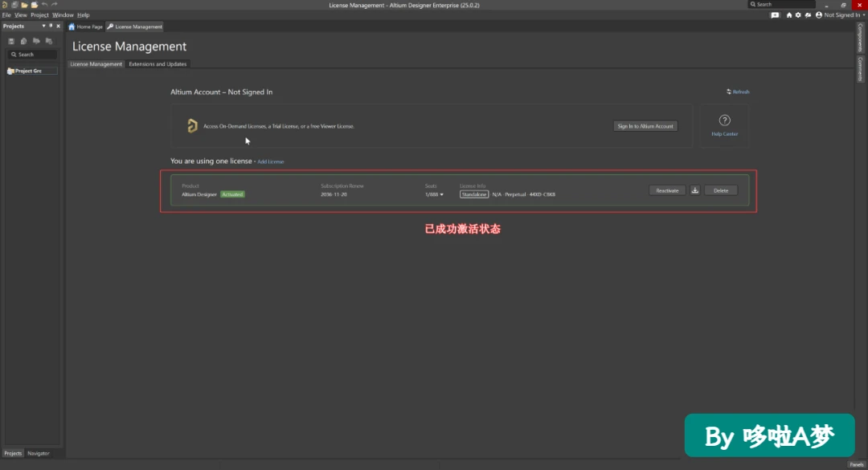Click the third folder icon in the Projects panel toolbar
Image resolution: width=868 pixels, height=470 pixels.
click(x=36, y=41)
